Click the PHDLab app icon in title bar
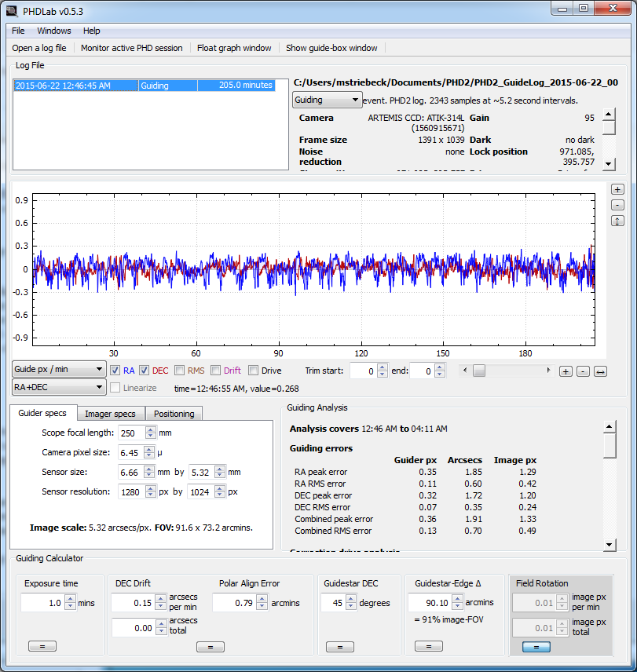 (12, 11)
